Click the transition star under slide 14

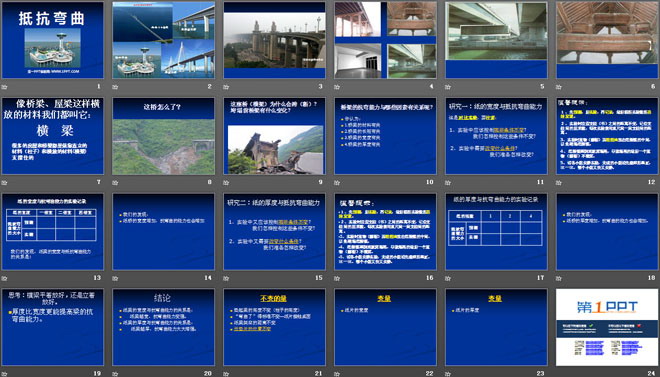coord(115,278)
